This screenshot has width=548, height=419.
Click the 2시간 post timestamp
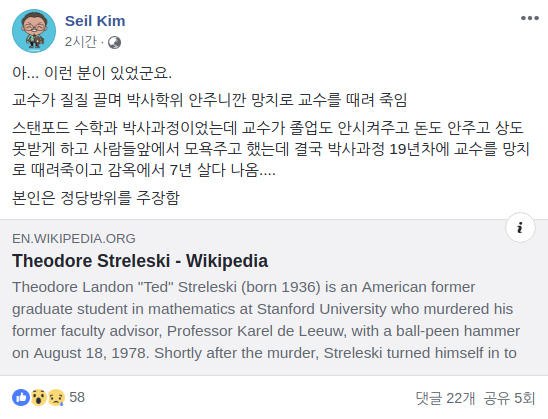pyautogui.click(x=80, y=42)
